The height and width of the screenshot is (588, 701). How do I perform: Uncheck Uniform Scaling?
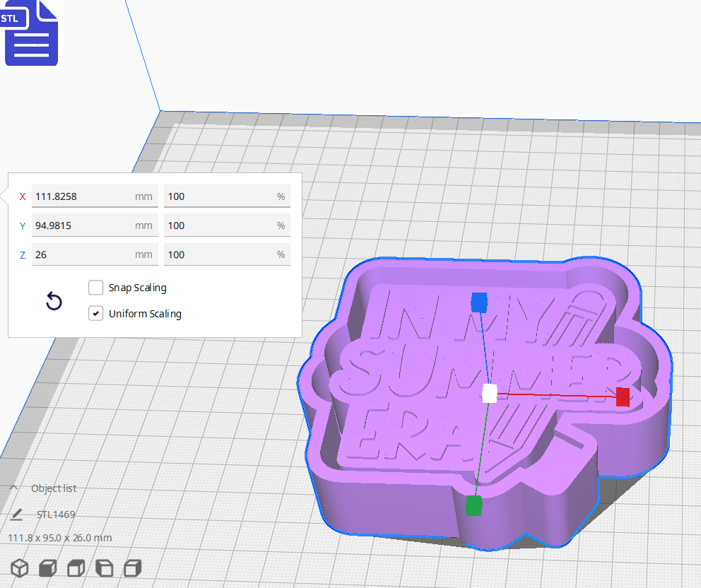point(95,313)
